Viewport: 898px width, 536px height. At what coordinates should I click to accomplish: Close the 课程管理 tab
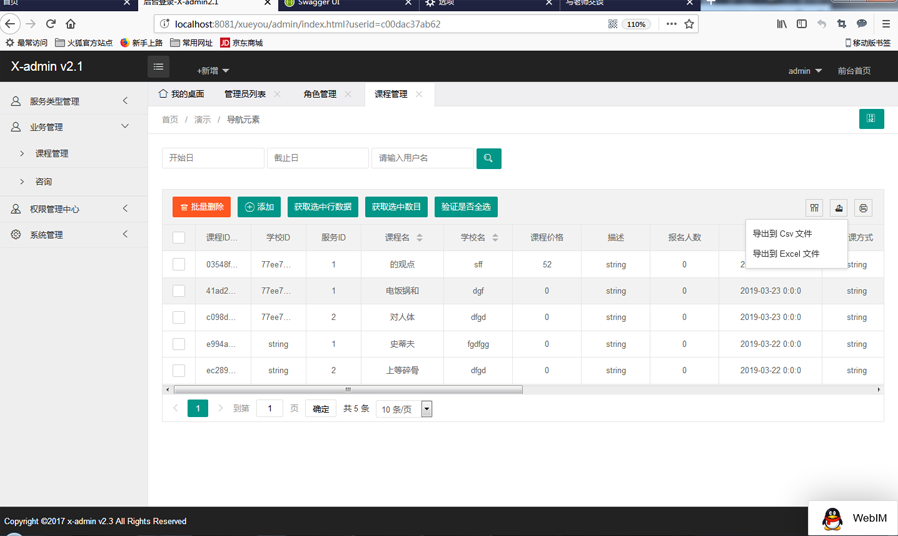coord(419,94)
